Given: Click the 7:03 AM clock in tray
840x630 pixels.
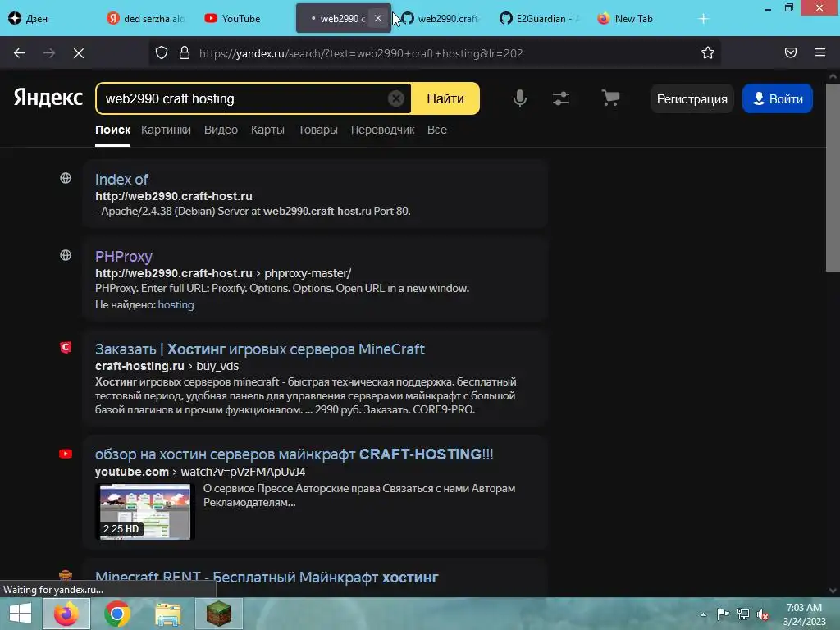Looking at the screenshot, I should click(804, 608).
